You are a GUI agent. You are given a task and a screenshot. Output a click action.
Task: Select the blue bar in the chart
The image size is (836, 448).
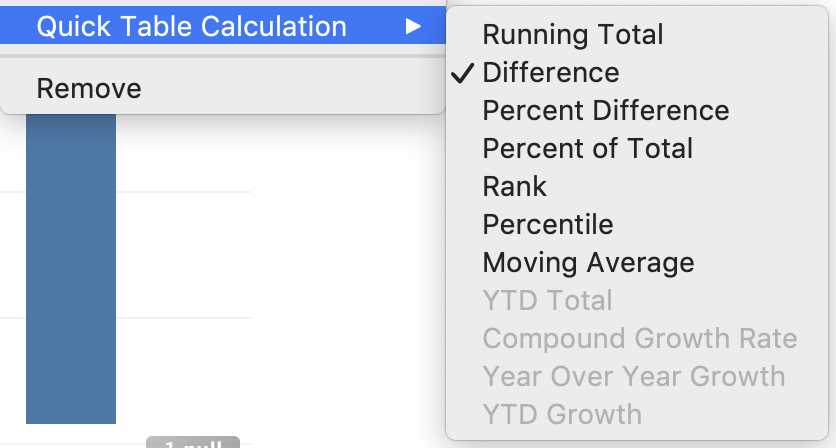tap(70, 270)
